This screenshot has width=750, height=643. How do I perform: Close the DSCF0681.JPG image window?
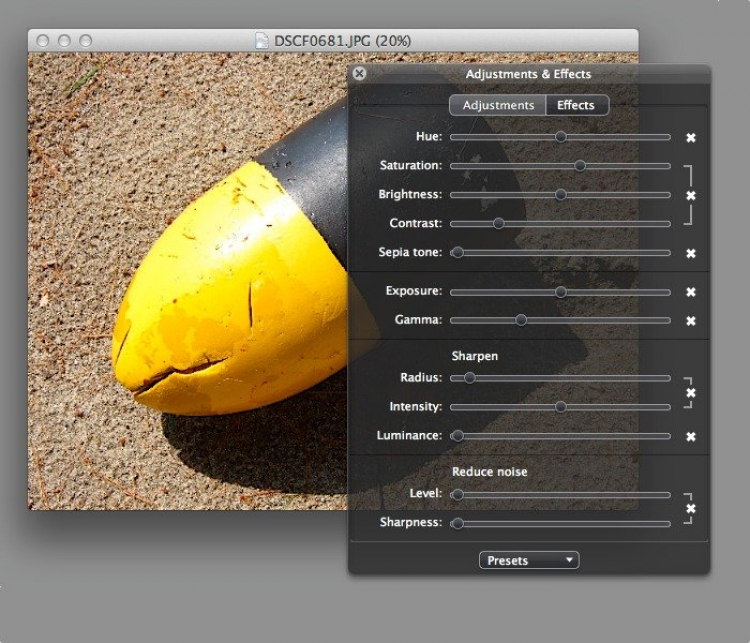pyautogui.click(x=43, y=41)
